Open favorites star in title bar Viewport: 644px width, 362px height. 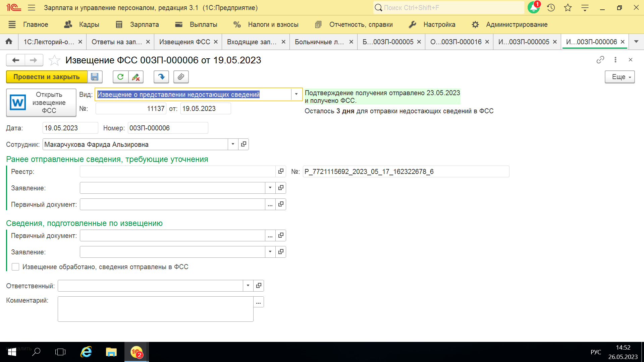click(x=568, y=7)
